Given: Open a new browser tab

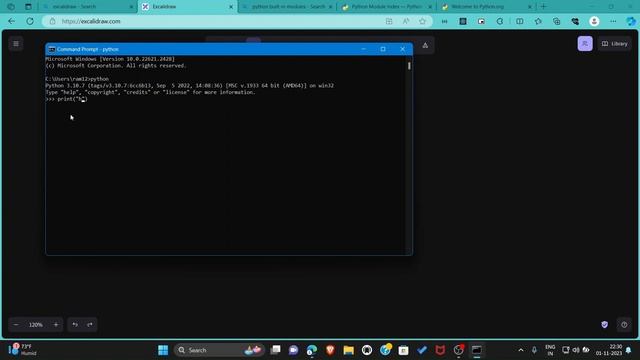Looking at the screenshot, I should coord(543,7).
